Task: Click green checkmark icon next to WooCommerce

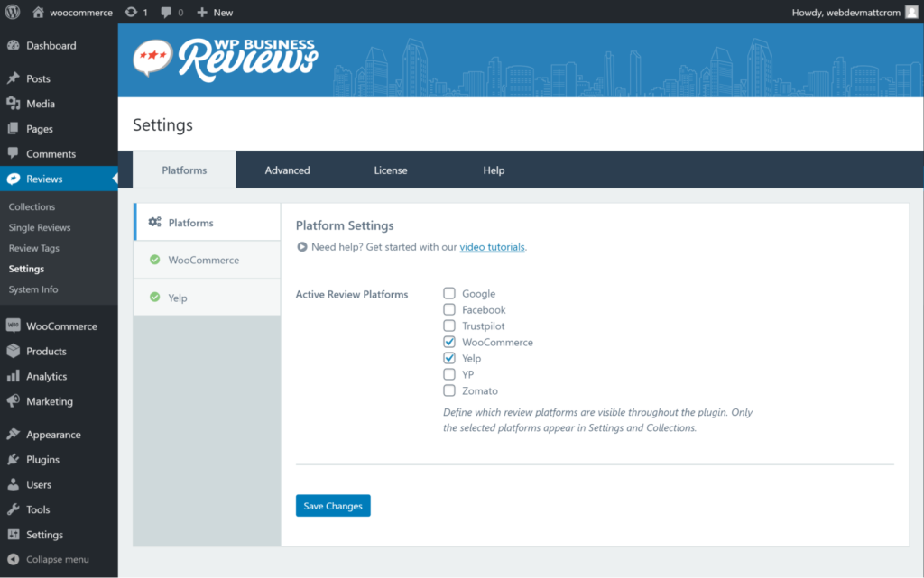Action: pyautogui.click(x=154, y=260)
